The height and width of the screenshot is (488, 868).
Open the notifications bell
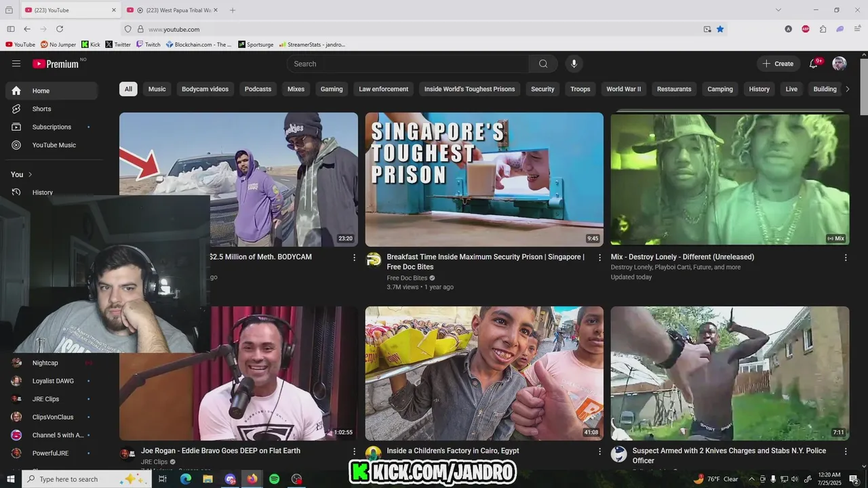pos(813,64)
